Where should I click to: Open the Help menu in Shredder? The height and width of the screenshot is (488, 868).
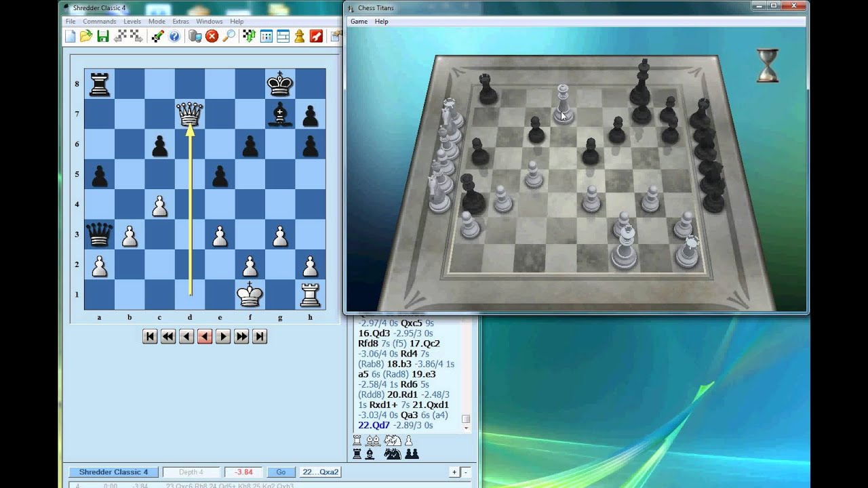(x=237, y=22)
